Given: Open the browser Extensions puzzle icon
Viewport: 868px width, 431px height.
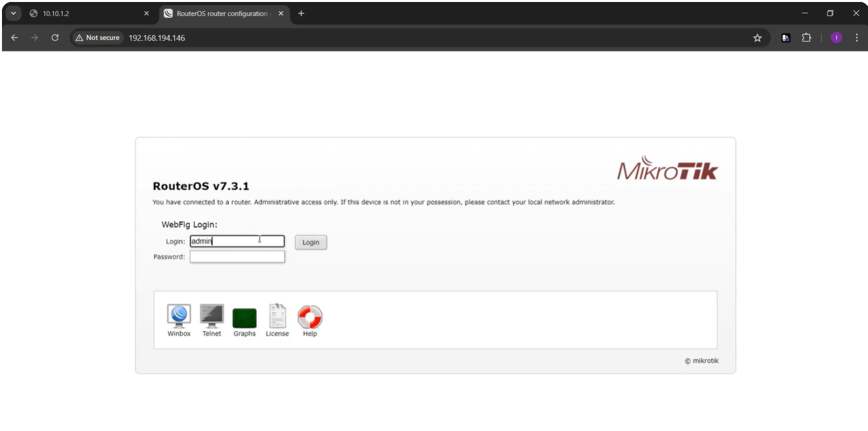Looking at the screenshot, I should [806, 38].
